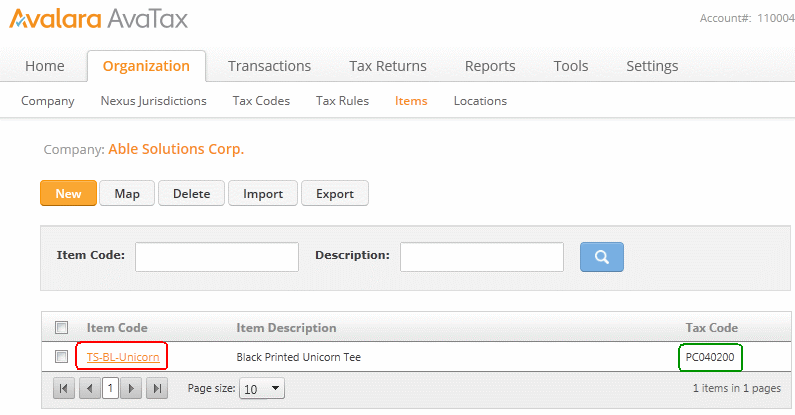Click into the Description search field
Image resolution: width=795 pixels, height=415 pixels.
click(x=481, y=256)
